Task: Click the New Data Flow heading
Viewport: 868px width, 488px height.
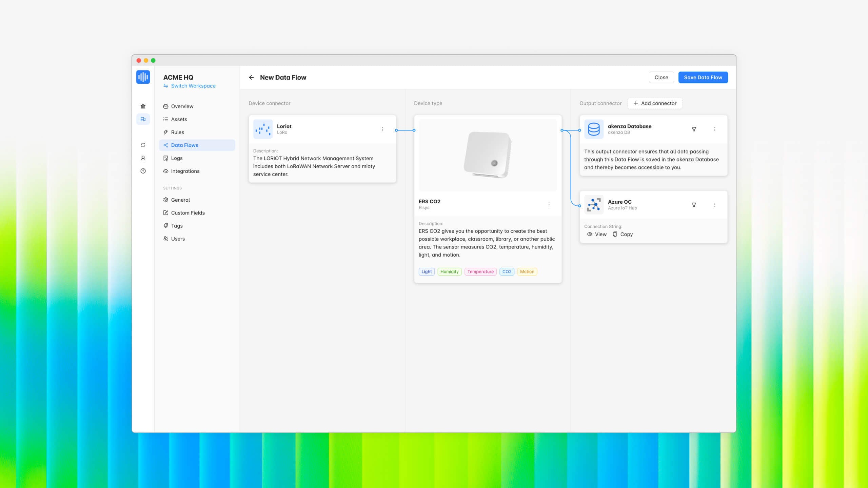Action: click(x=283, y=77)
